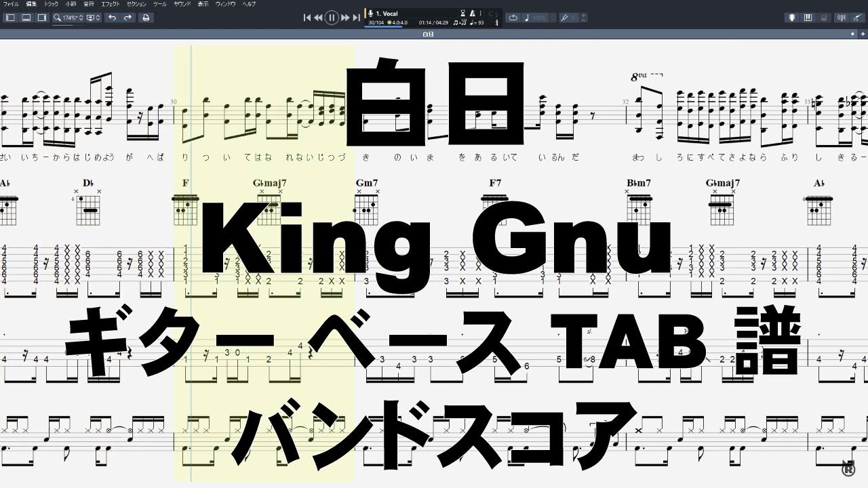Toggle the right inspector panel

pyautogui.click(x=41, y=18)
